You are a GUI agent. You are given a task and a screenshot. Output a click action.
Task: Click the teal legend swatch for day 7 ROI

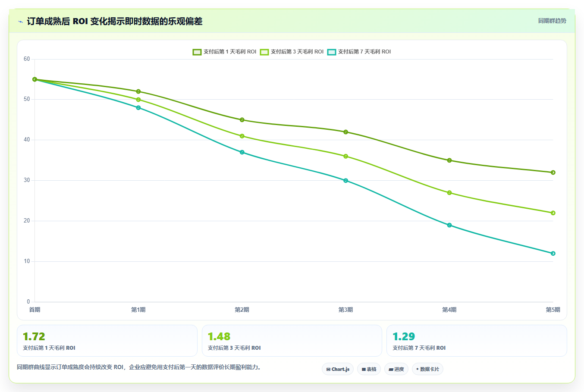(x=332, y=52)
